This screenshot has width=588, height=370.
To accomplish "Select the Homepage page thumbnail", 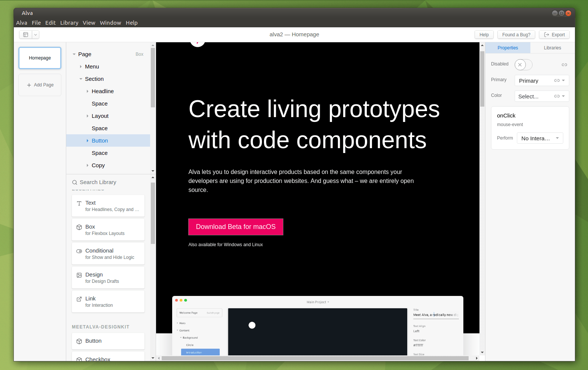I will (x=40, y=58).
